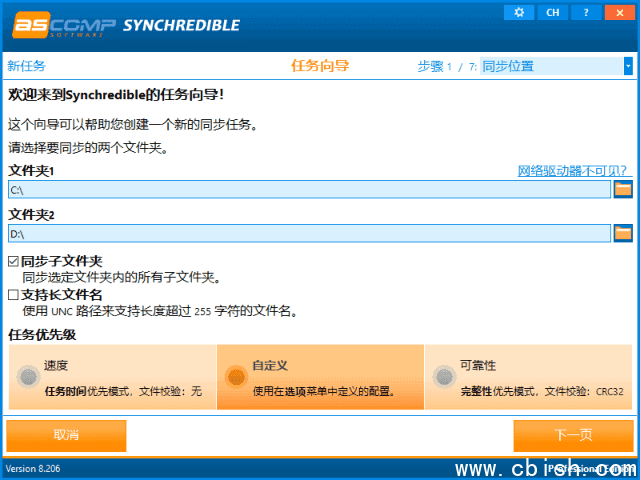The height and width of the screenshot is (480, 640).
Task: Click the 取消 button
Action: coord(67,435)
